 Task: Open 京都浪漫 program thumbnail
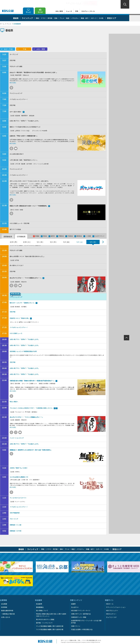[91, 387]
